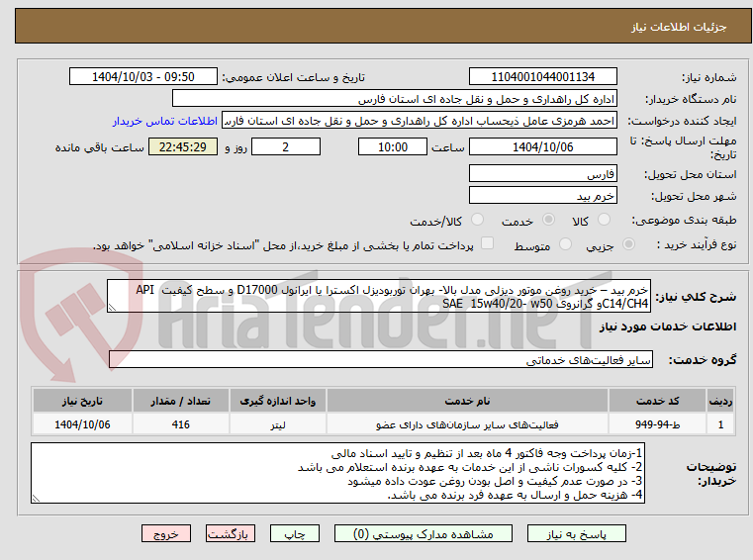Click the days remaining field showing 2
This screenshot has height=560, width=753.
click(286, 147)
